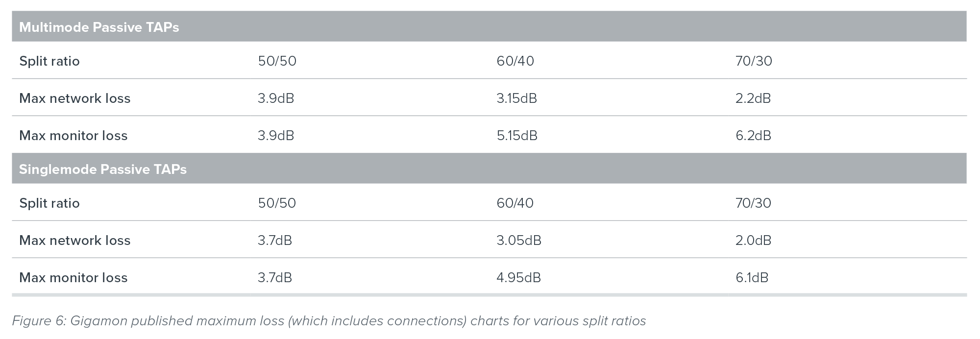Viewport: 980px width, 339px height.
Task: Click the Singlemode Passive TAPs header
Action: (x=103, y=169)
